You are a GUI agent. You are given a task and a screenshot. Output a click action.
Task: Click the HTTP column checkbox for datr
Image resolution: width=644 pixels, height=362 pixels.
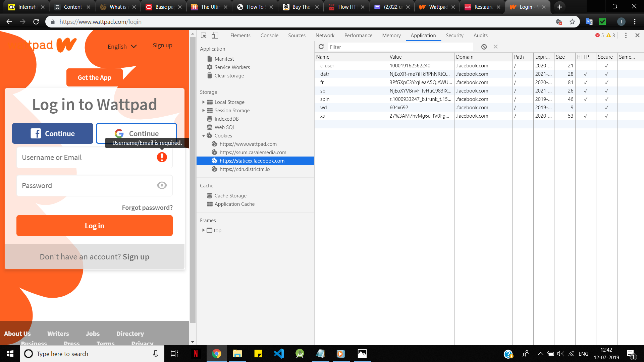586,74
